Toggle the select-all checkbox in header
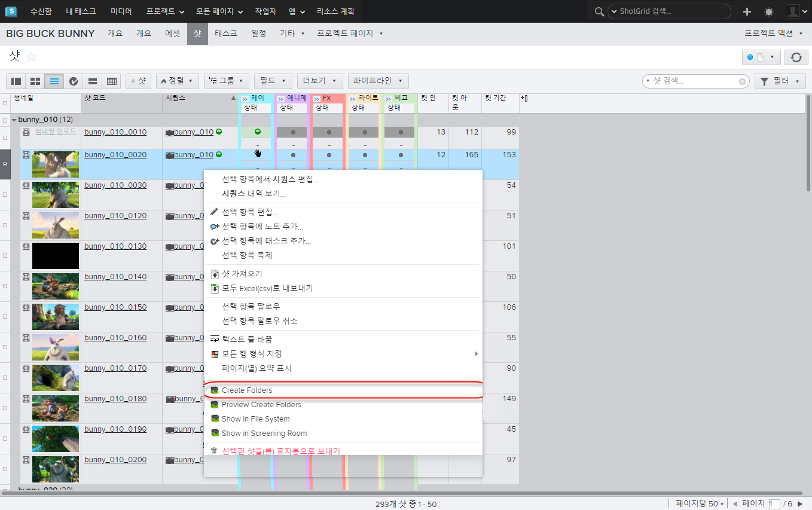The image size is (812, 510). [5, 103]
